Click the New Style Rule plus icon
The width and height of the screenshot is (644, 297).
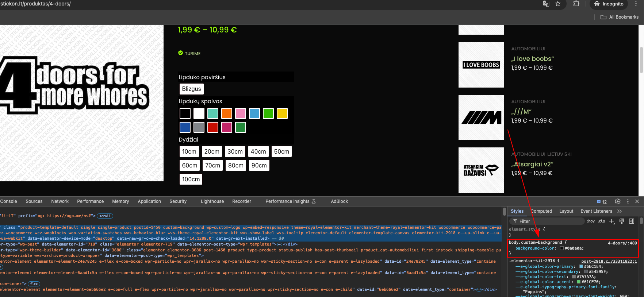pyautogui.click(x=612, y=221)
